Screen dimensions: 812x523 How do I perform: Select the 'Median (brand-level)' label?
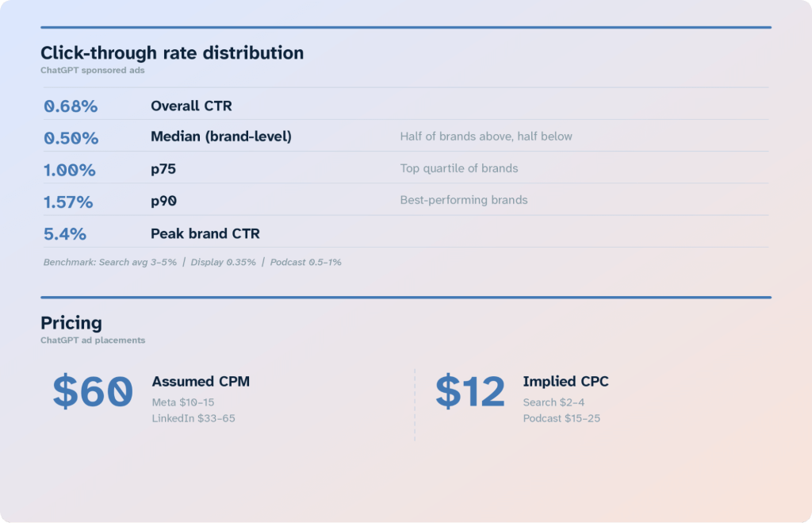tap(221, 137)
